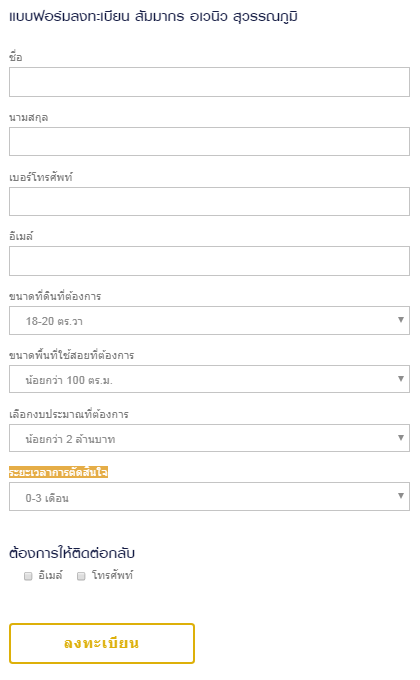Tick the อีเมล์ contact-back checkbox

click(x=28, y=576)
